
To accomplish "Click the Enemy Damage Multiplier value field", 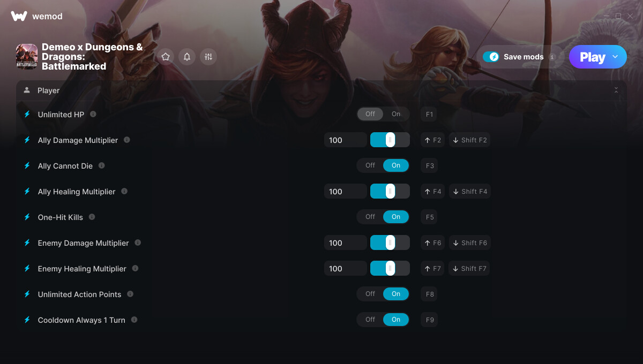I will tap(346, 242).
